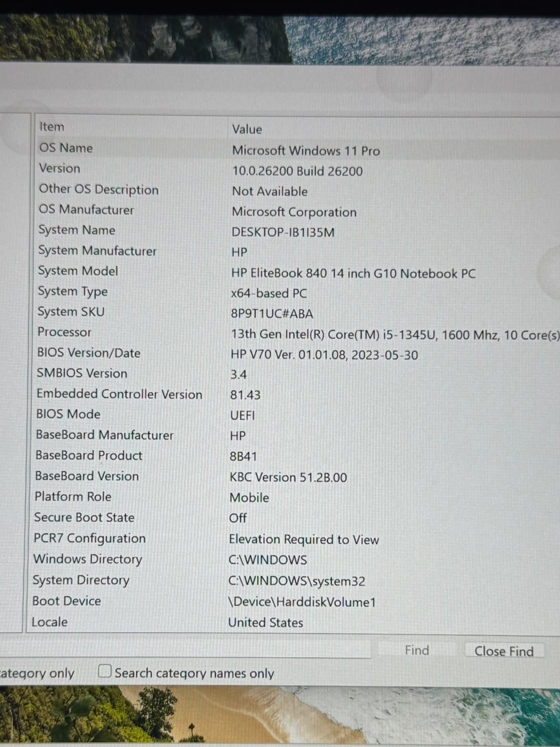
Task: Select the OS Name row
Action: click(66, 148)
